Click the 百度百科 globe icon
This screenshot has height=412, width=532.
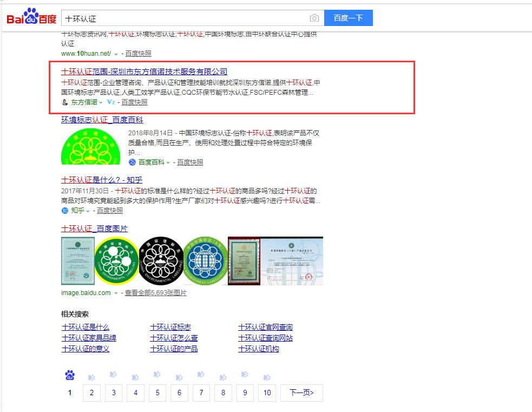[x=133, y=162]
